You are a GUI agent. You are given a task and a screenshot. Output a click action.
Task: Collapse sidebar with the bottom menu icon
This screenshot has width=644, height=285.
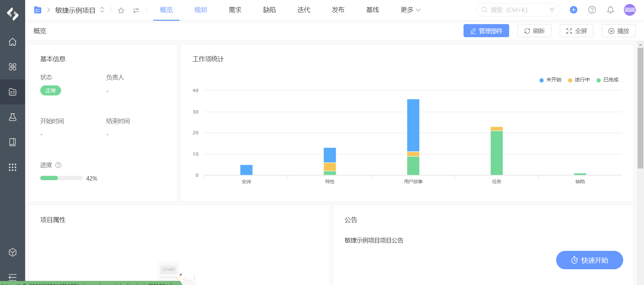click(12, 277)
